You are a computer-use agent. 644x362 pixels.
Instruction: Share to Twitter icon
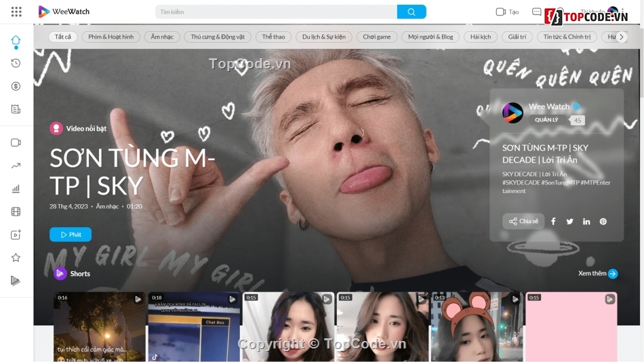click(x=569, y=222)
